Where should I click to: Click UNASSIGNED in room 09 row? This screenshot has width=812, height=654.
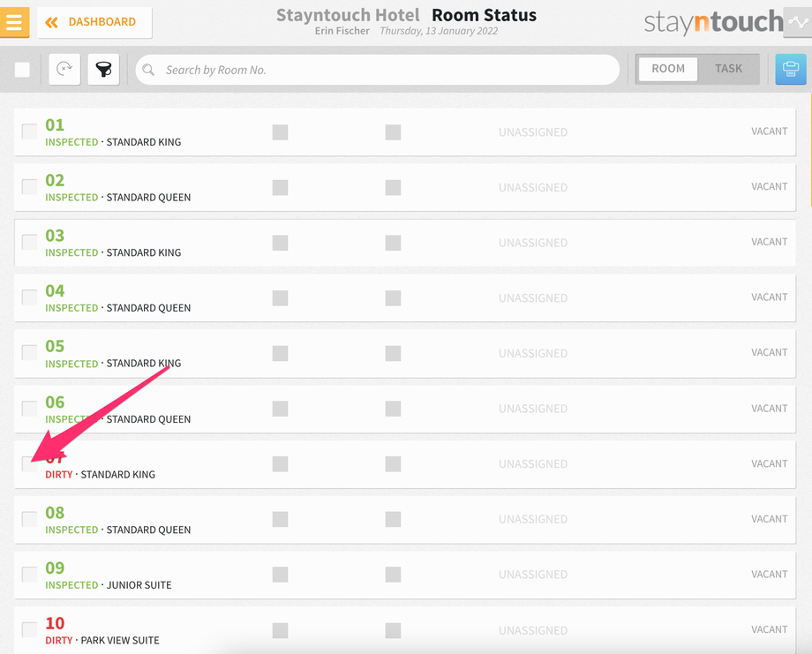pos(533,575)
